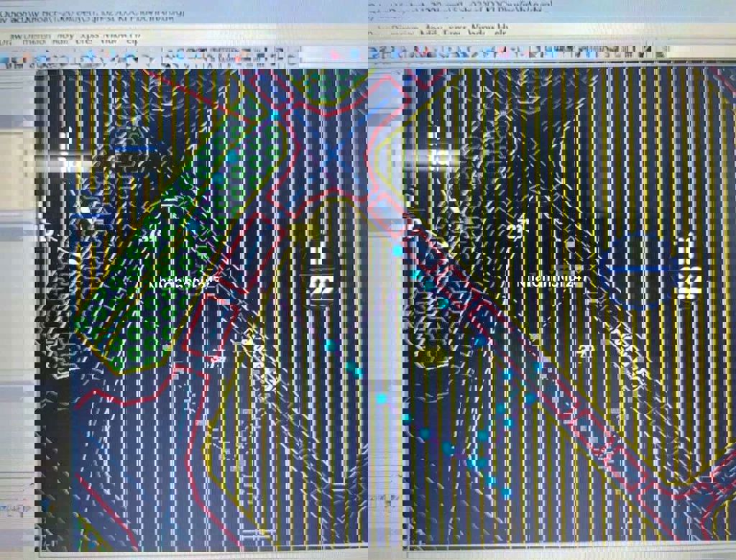Click the white label text in the left map's green area

pos(183,283)
